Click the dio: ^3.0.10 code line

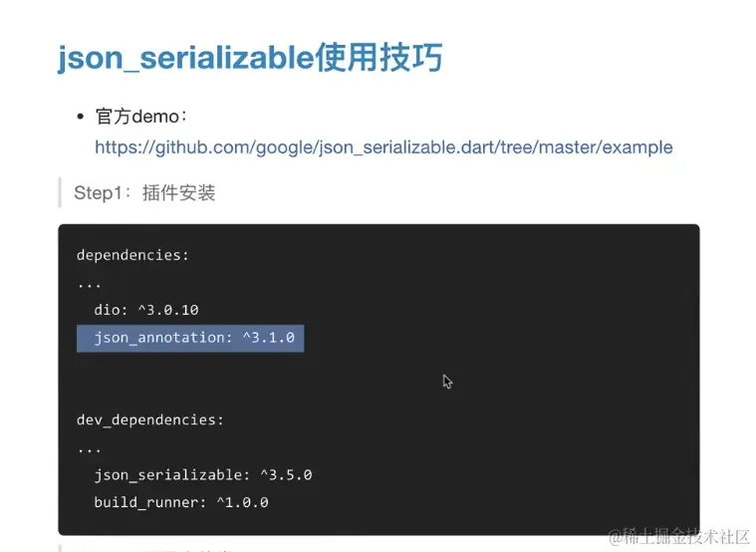146,310
